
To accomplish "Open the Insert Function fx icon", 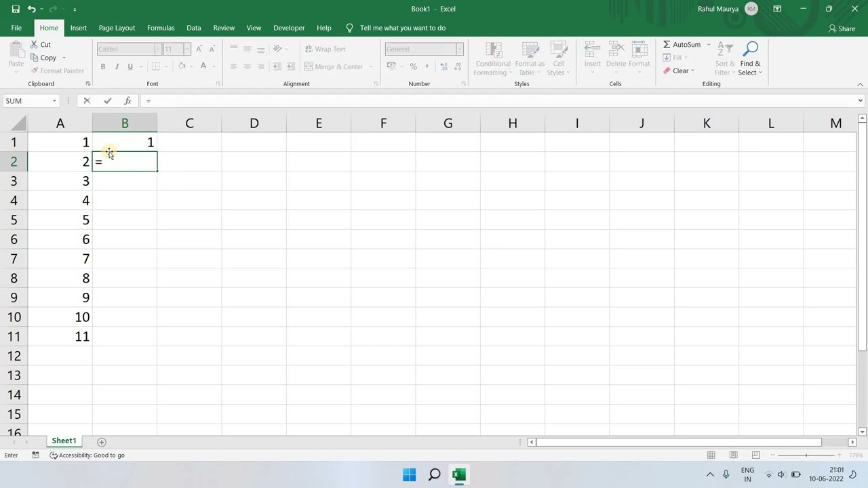I will tap(127, 100).
